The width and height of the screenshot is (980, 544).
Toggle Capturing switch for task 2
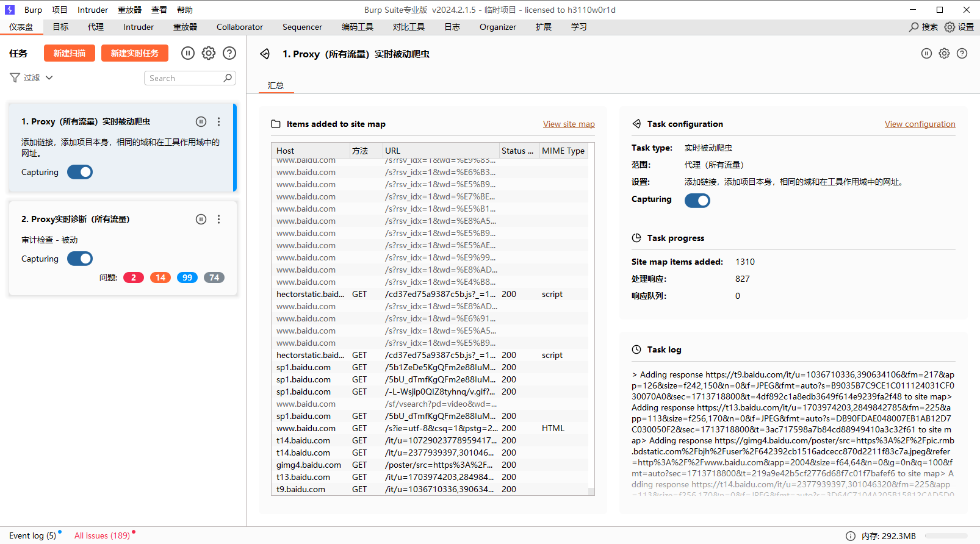pos(80,259)
